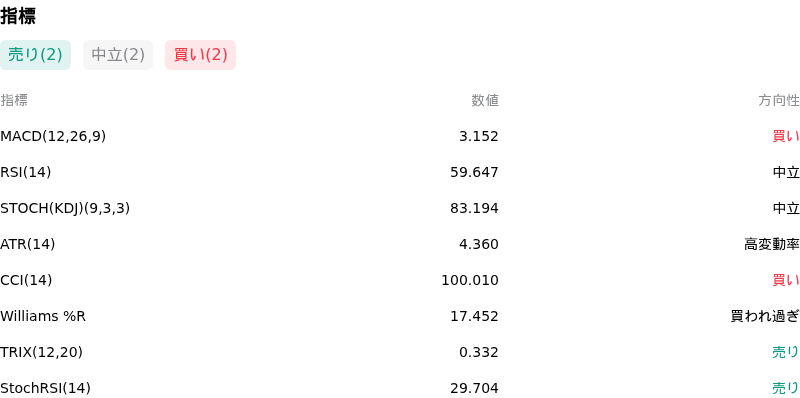Click the Williams %R indicator name

click(x=43, y=316)
